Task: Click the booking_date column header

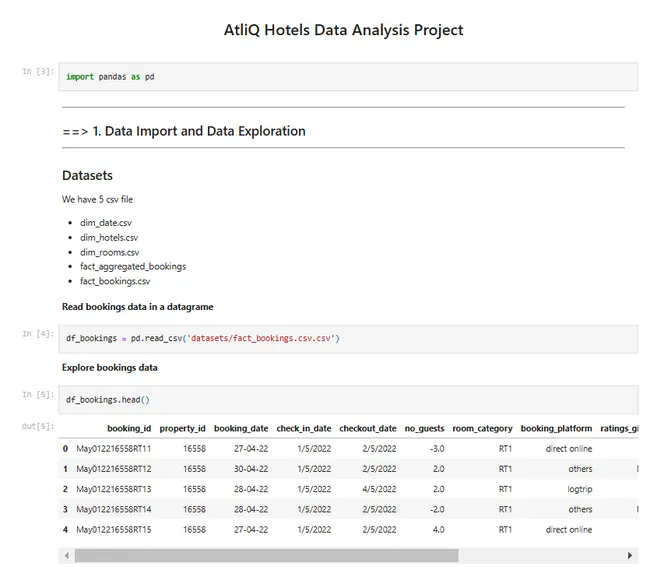Action: coord(241,429)
